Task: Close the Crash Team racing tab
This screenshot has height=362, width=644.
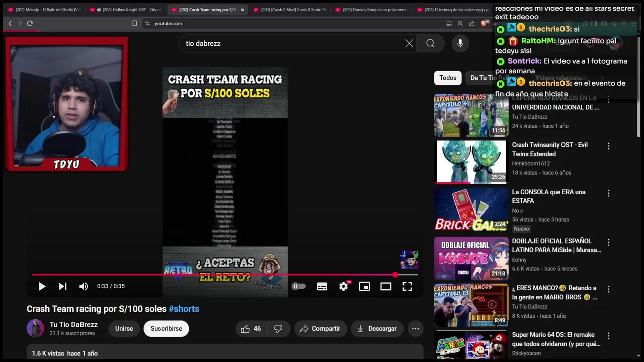Action: (242, 10)
